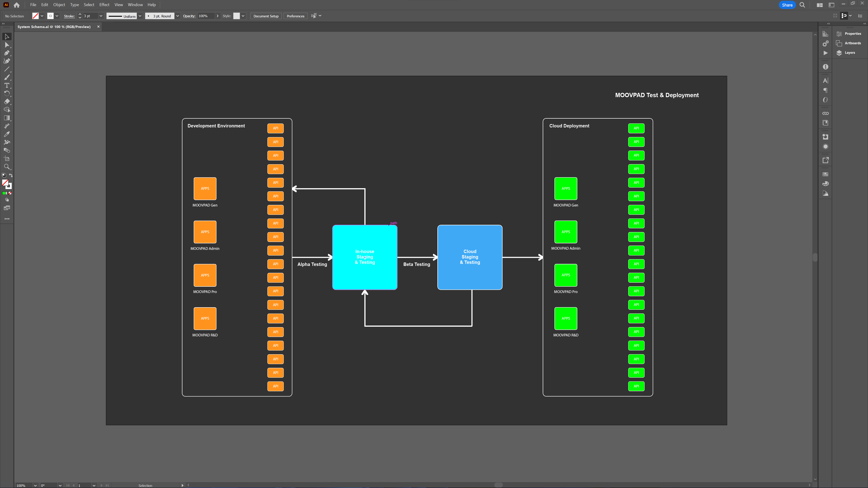Image resolution: width=868 pixels, height=488 pixels.
Task: Click the Opacity value field
Action: point(206,16)
